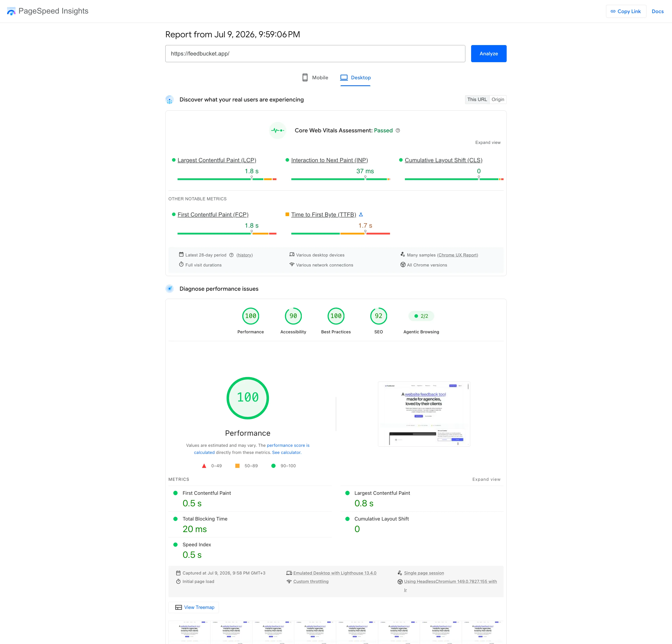Image resolution: width=672 pixels, height=644 pixels.
Task: Expand view of Core Web Vitals
Action: pos(488,143)
